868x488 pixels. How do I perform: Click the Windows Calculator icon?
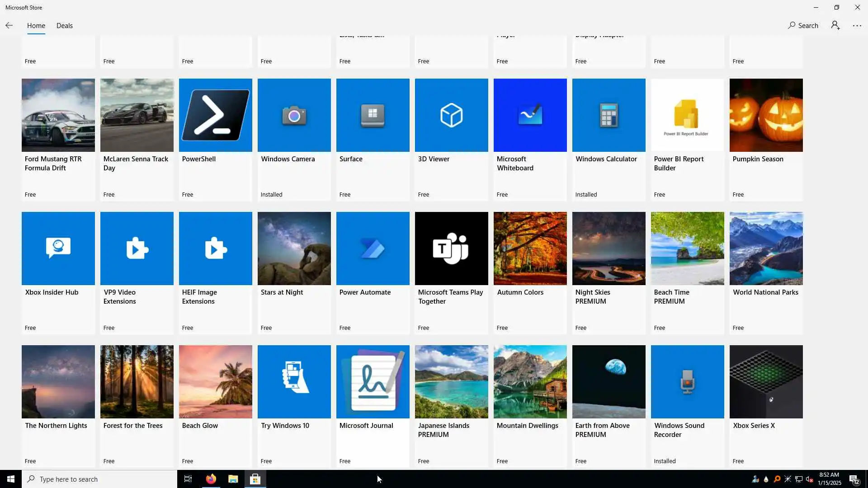[609, 115]
